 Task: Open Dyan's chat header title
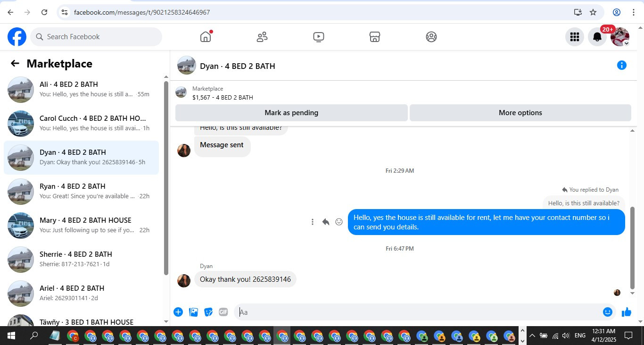click(238, 66)
